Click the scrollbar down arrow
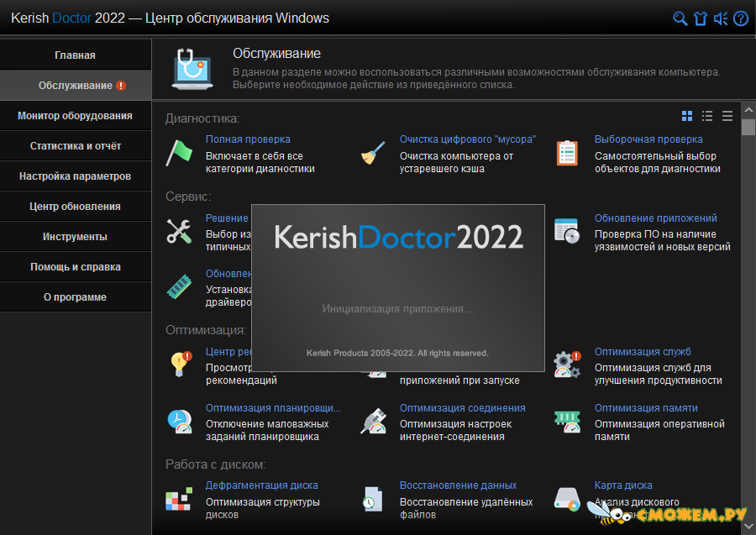 tap(748, 526)
